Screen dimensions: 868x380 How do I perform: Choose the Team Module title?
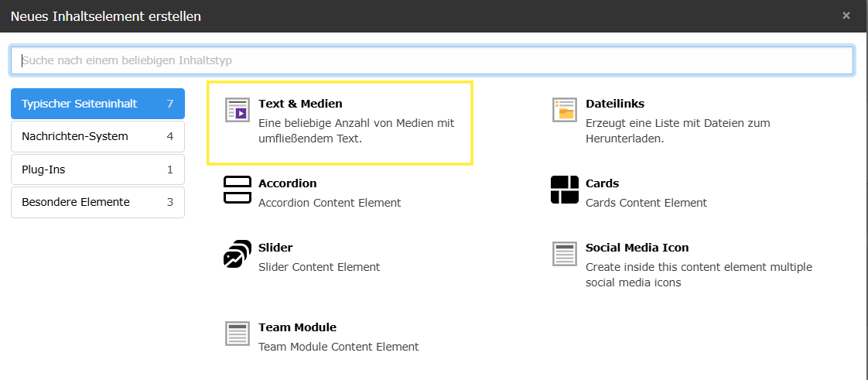click(x=297, y=327)
